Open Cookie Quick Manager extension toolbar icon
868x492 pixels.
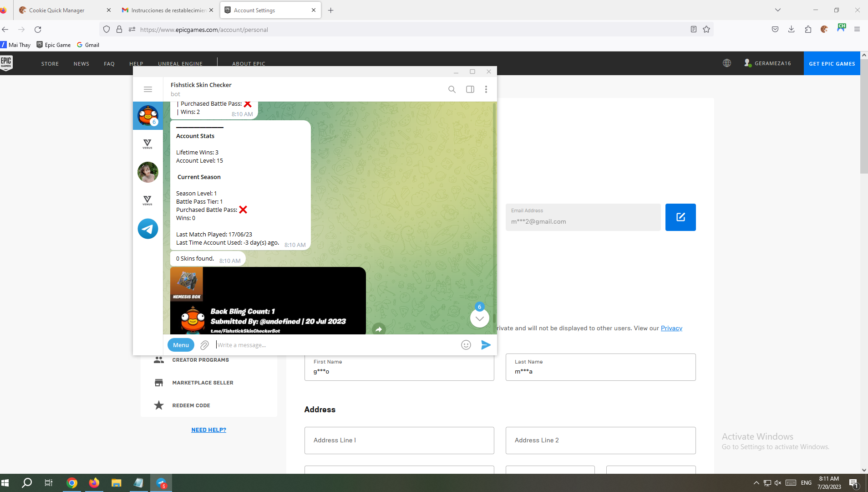pos(824,29)
